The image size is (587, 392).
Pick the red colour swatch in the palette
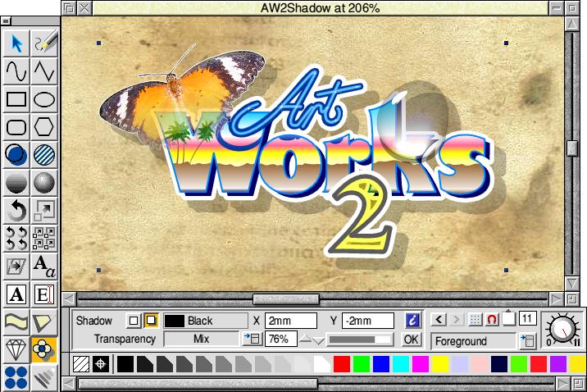341,362
